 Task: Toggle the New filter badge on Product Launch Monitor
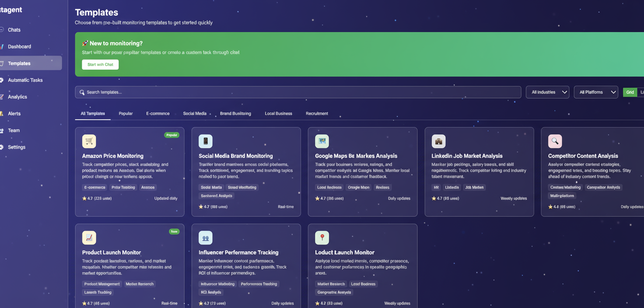point(174,231)
